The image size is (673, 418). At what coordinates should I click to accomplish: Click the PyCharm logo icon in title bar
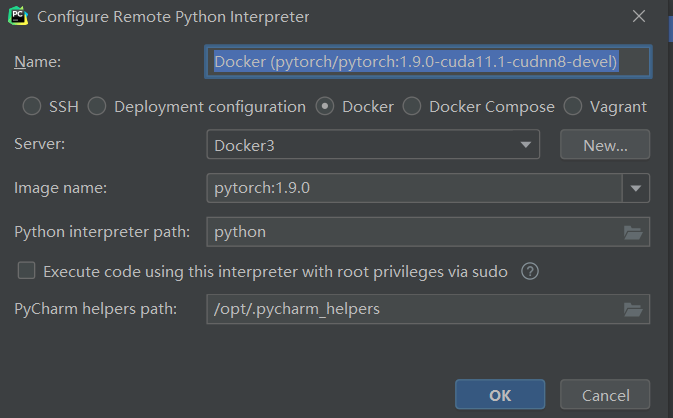coord(17,16)
